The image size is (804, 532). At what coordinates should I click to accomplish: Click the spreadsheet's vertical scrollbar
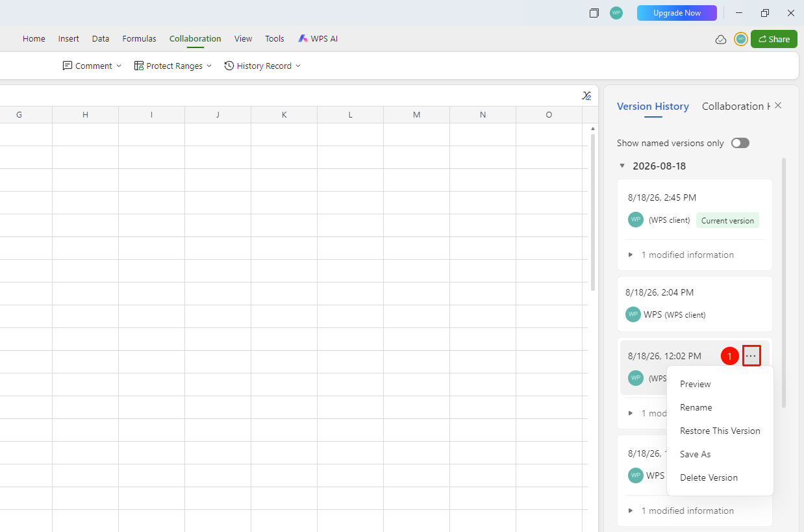click(593, 211)
